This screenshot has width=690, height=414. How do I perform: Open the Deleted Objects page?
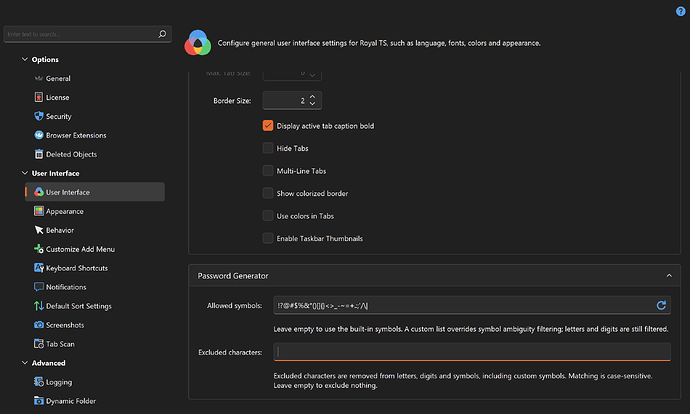coord(71,154)
